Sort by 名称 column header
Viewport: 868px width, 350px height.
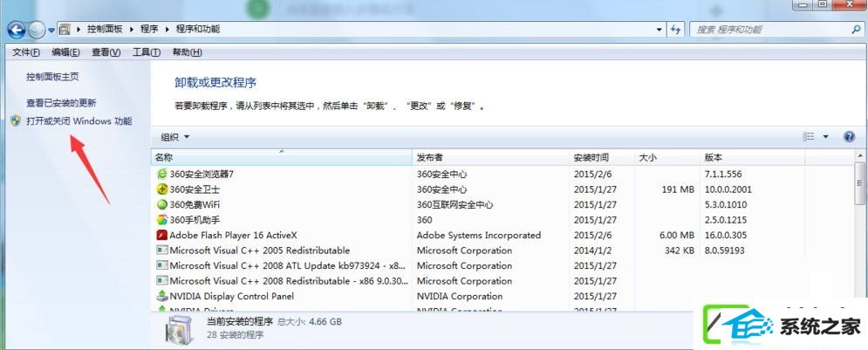point(282,157)
